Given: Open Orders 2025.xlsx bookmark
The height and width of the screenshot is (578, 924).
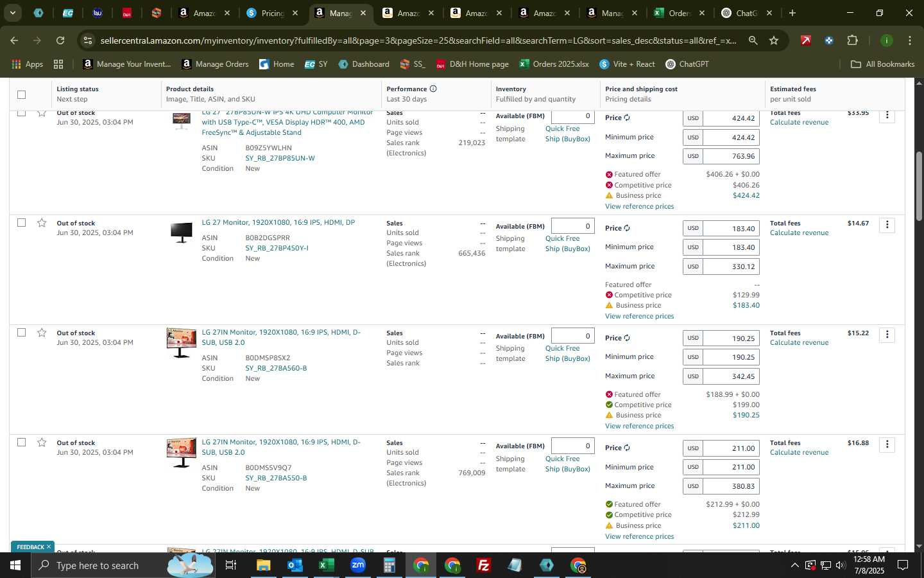Looking at the screenshot, I should pos(554,64).
